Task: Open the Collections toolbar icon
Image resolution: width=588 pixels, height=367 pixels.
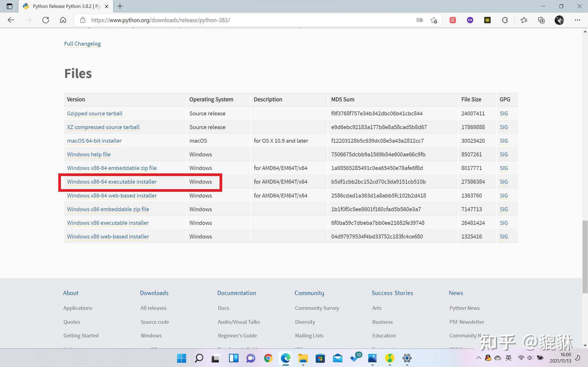Action: pos(541,20)
